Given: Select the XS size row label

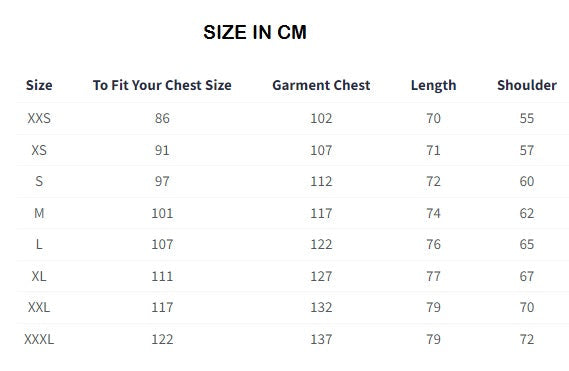Looking at the screenshot, I should pos(39,150).
